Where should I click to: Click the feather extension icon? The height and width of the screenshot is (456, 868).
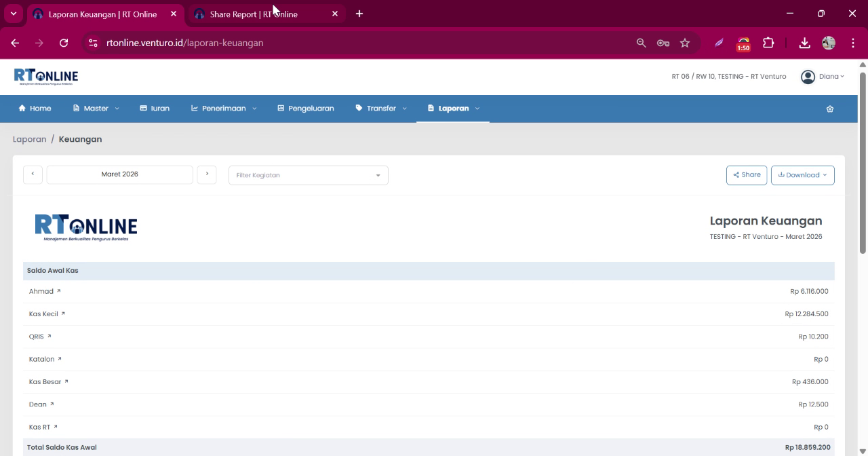[719, 43]
